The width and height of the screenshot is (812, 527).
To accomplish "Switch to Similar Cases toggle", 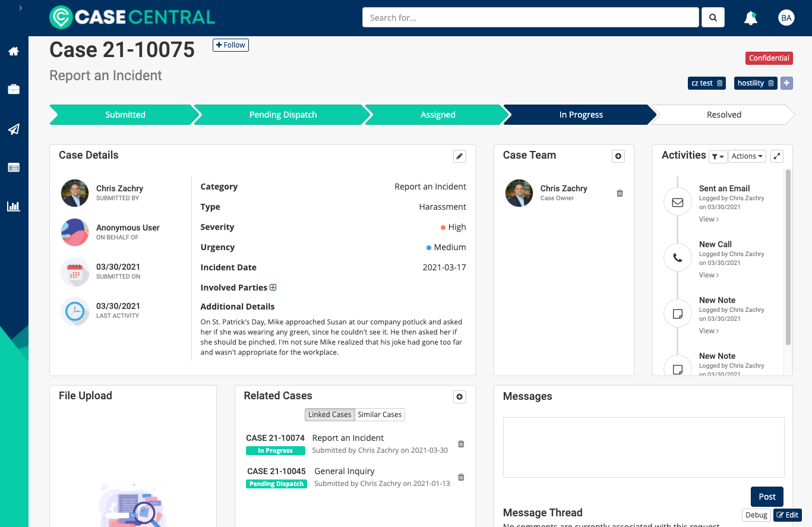I will [x=380, y=415].
